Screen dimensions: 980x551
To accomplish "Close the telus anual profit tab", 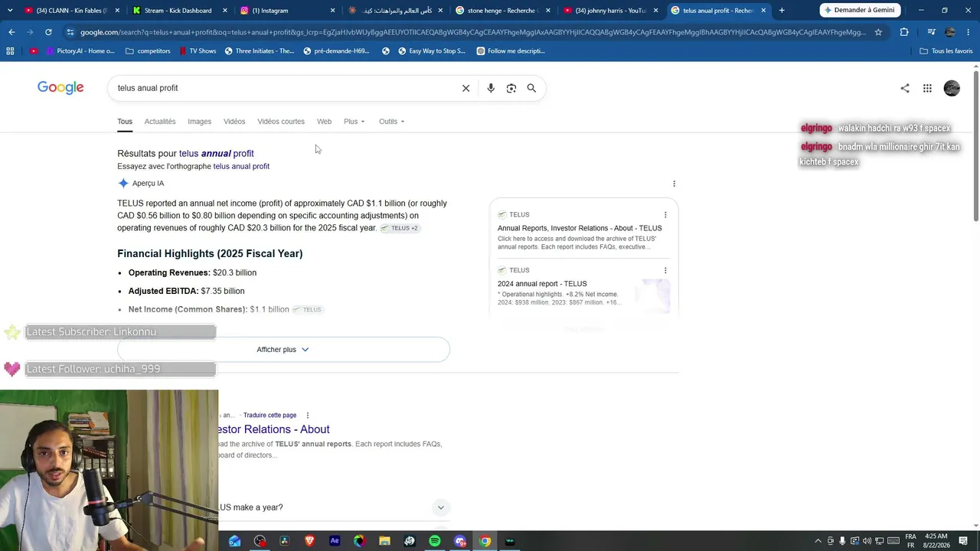I will tap(763, 11).
